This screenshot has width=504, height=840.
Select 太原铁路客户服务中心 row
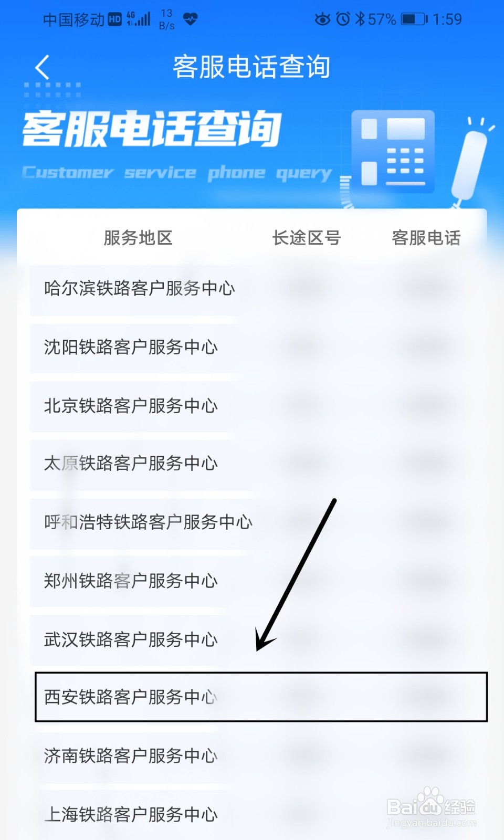[x=258, y=464]
